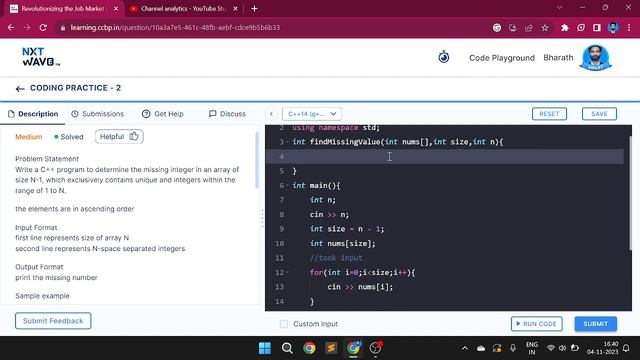Click the browser forward arrow
This screenshot has width=640, height=360.
(x=27, y=28)
